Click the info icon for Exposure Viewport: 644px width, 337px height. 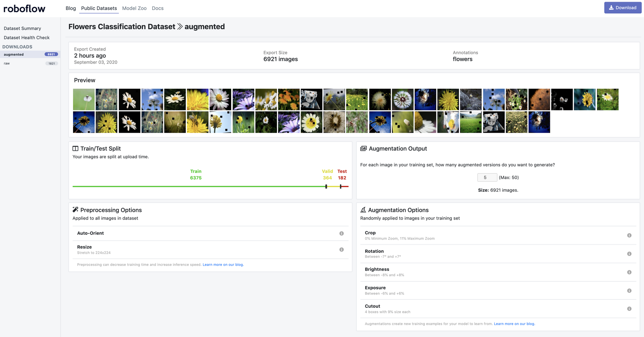point(629,291)
